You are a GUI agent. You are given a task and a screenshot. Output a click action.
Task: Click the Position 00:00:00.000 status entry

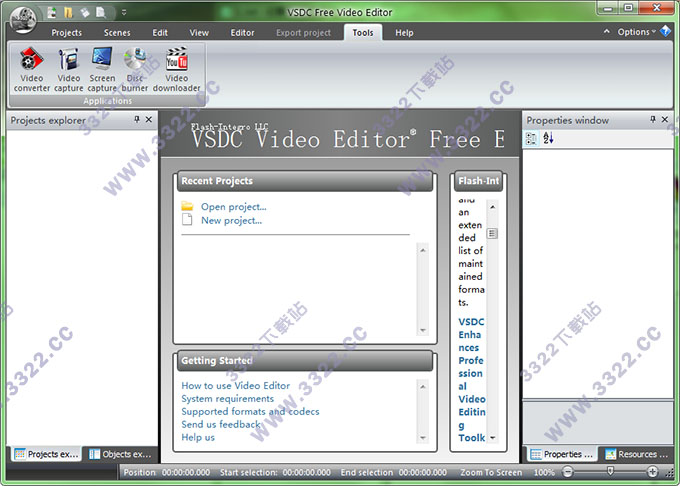tap(167, 472)
